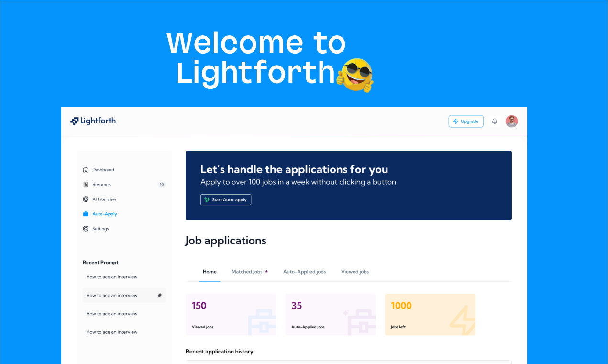608x364 pixels.
Task: Switch to the Auto-Applied jobs tab
Action: [x=304, y=272]
